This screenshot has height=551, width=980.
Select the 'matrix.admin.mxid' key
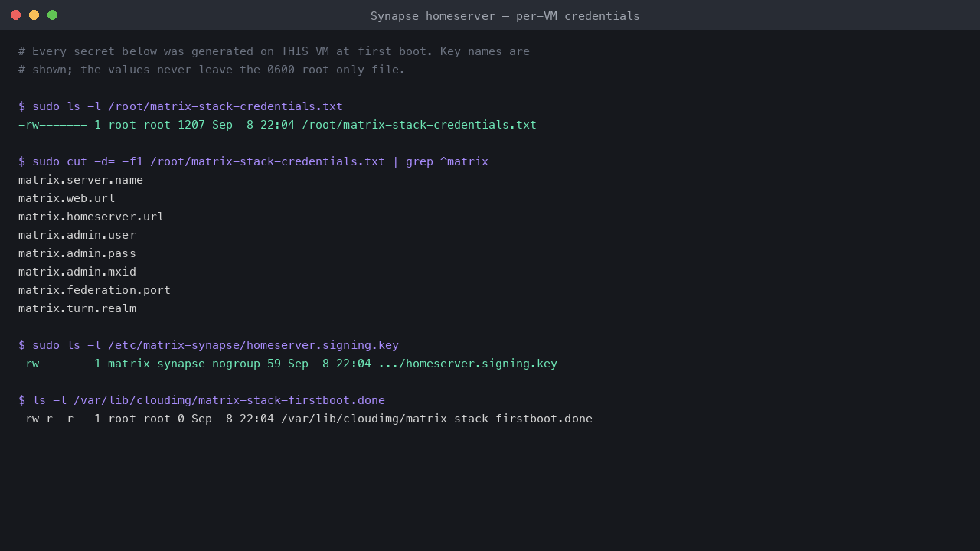[x=77, y=272]
